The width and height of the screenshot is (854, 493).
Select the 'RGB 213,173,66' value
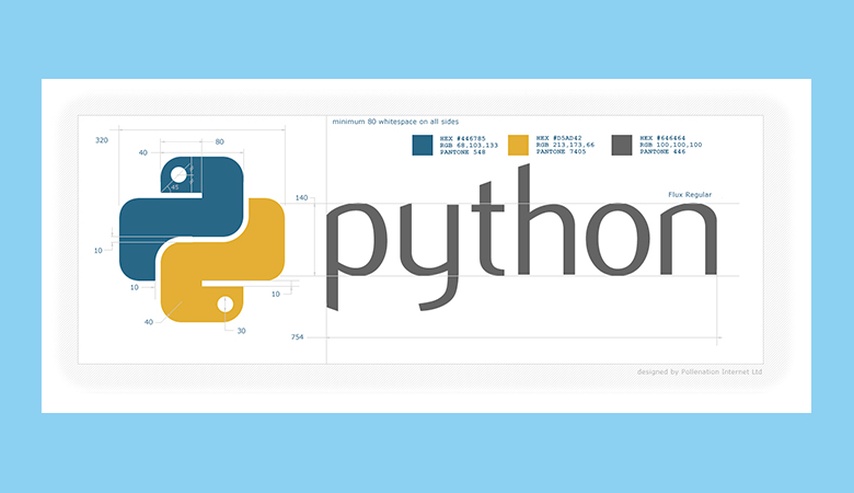pos(565,145)
